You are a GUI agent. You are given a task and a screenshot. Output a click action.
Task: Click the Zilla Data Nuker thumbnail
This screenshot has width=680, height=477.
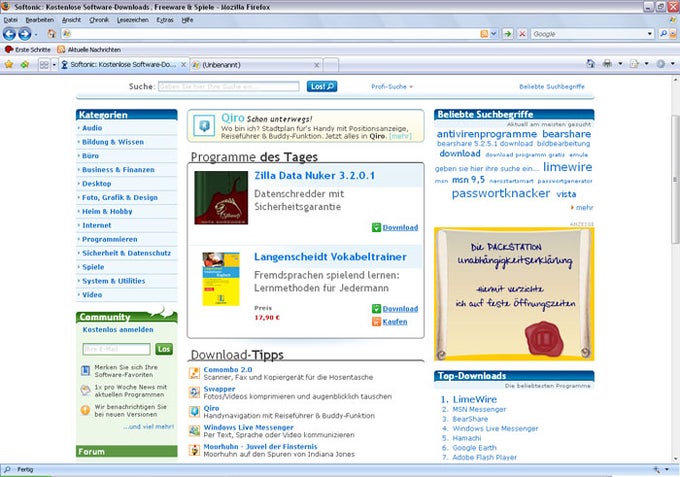[x=221, y=198]
